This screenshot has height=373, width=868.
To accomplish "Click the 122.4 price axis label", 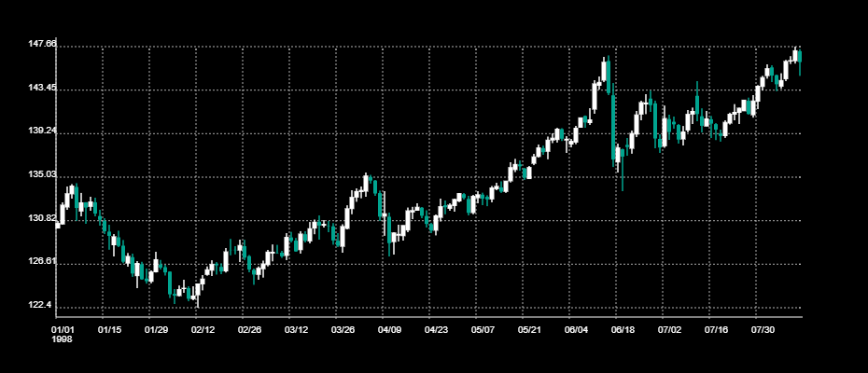I will (40, 305).
